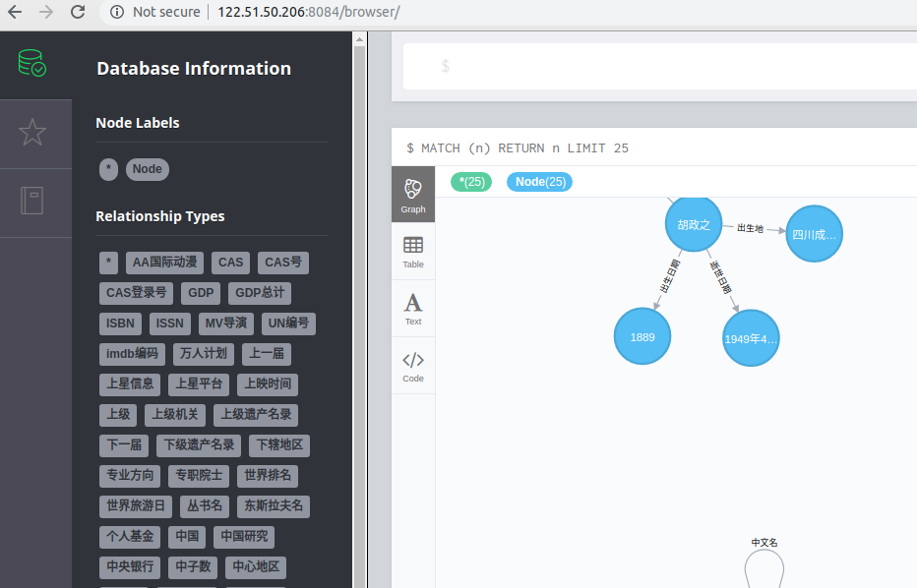Select the 下辖地区 relationship type

(279, 444)
